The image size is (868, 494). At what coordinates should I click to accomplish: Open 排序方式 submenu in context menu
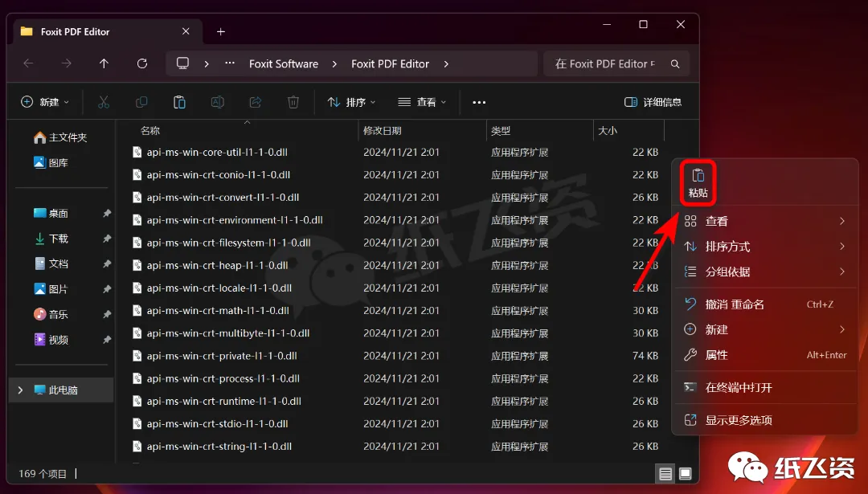(764, 247)
